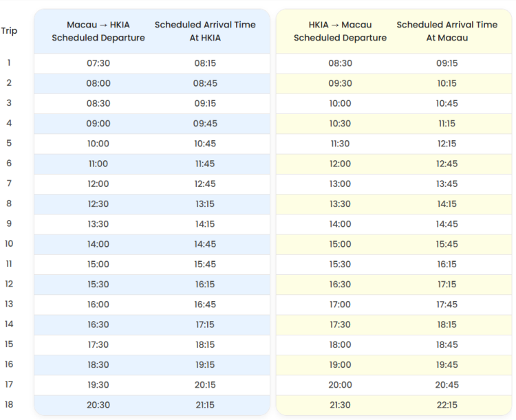Click the 20:00 HKIA departure for trip 17

pos(340,384)
